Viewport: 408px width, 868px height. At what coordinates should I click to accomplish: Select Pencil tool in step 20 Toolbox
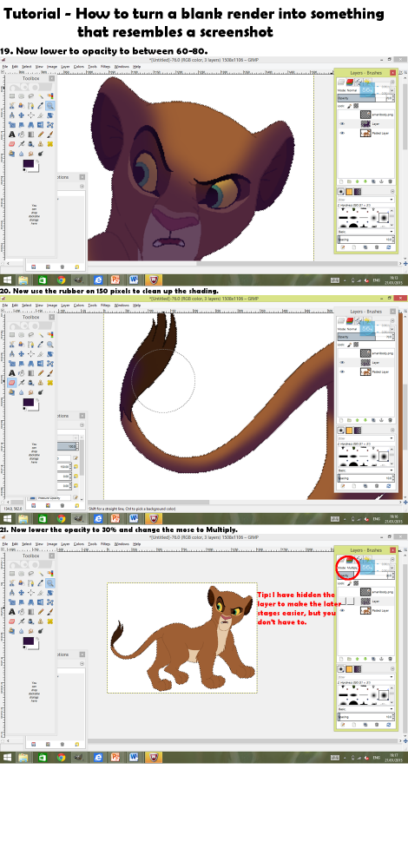[x=41, y=373]
